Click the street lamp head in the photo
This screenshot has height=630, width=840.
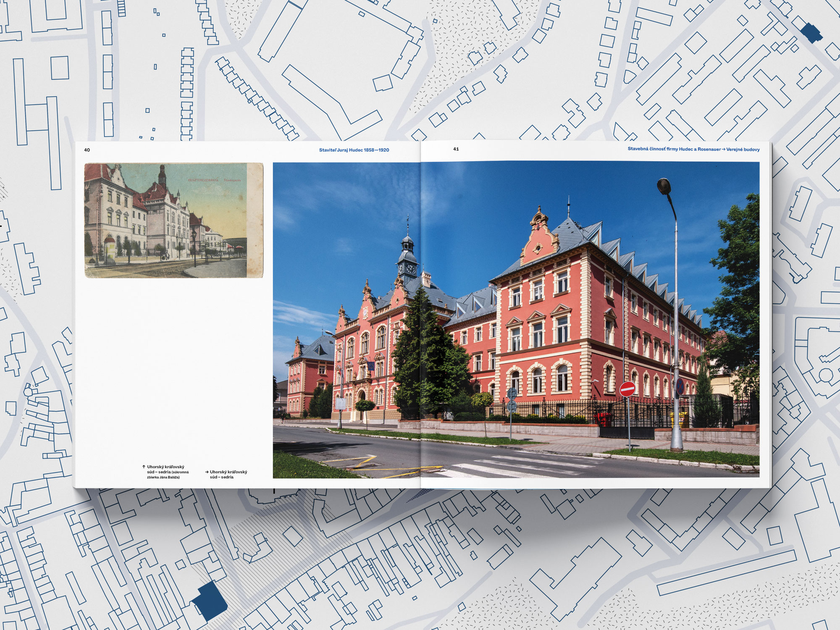(x=664, y=186)
